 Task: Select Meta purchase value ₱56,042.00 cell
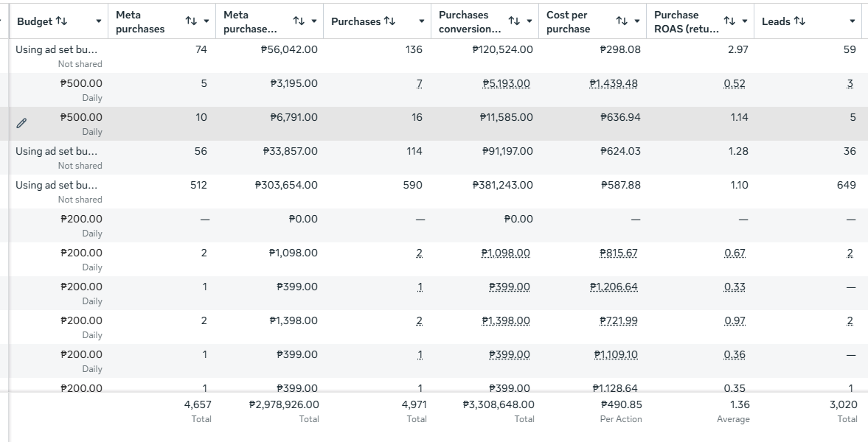click(x=289, y=49)
